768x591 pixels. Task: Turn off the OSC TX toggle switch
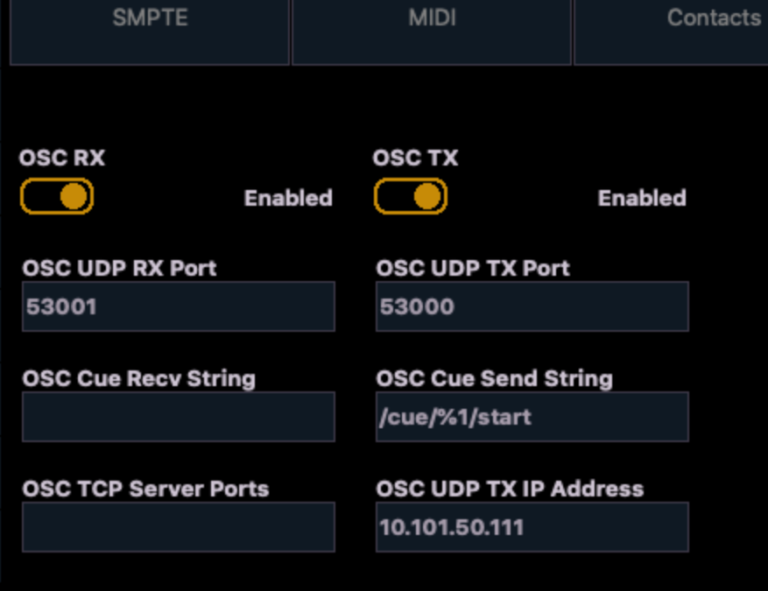(x=410, y=197)
